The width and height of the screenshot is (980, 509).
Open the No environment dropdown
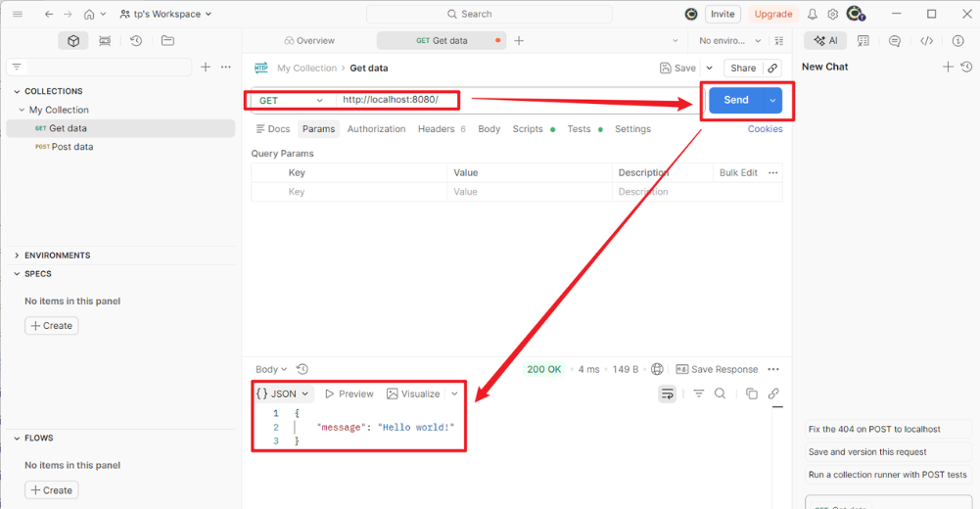tap(730, 40)
